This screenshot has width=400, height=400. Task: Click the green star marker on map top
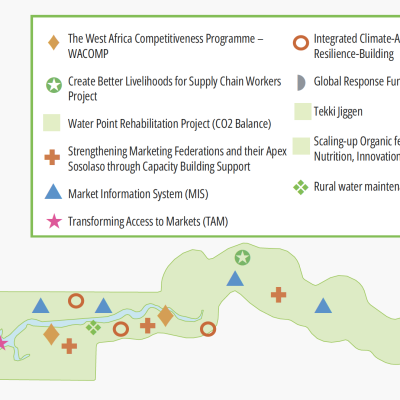pos(242,258)
